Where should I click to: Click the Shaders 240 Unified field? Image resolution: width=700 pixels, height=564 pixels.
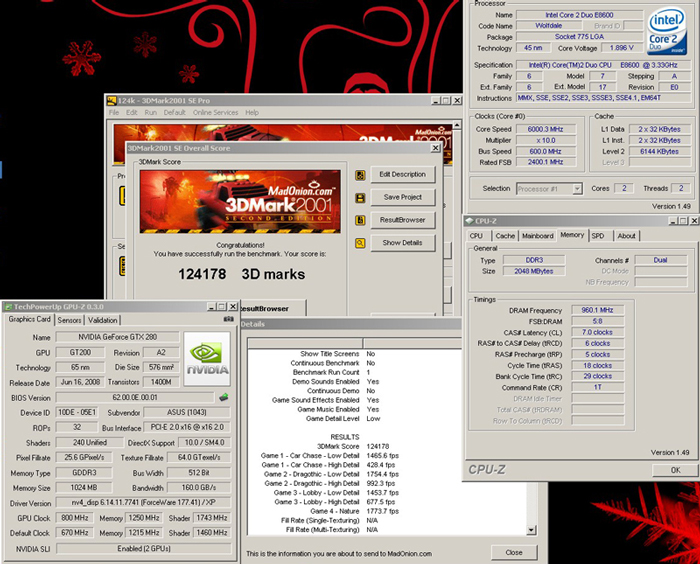pos(90,443)
